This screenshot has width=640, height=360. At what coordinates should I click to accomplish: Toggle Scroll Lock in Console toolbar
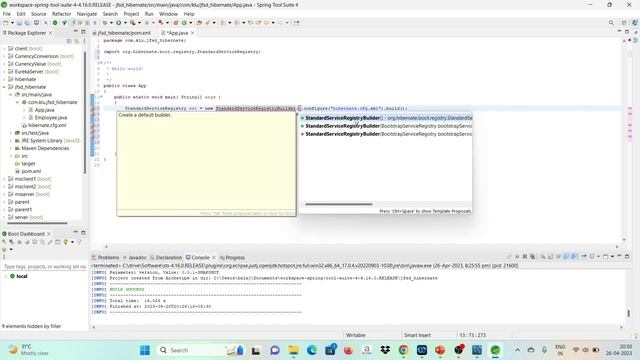click(550, 256)
